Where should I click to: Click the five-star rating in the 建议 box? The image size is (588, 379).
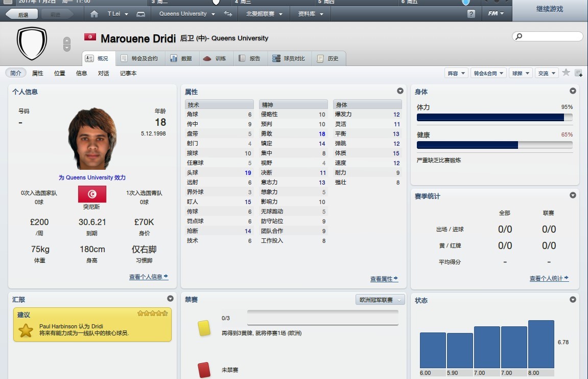tap(153, 313)
